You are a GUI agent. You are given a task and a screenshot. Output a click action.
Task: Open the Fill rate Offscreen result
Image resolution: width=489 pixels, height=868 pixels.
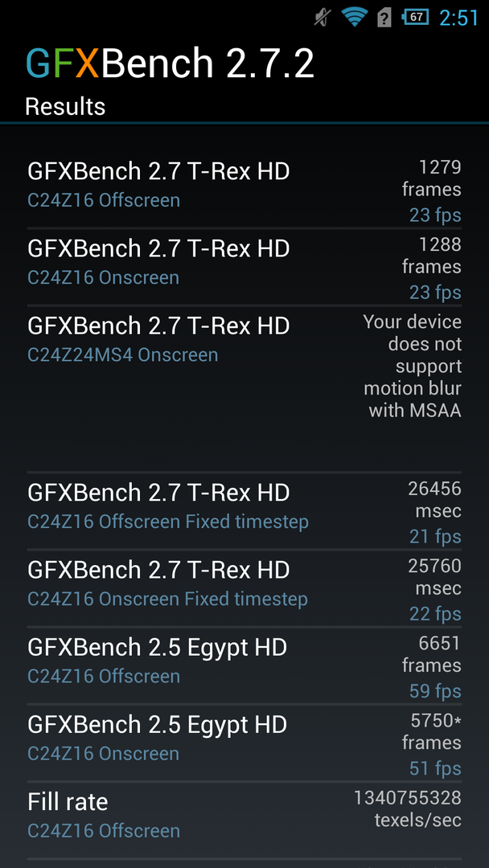(104, 815)
